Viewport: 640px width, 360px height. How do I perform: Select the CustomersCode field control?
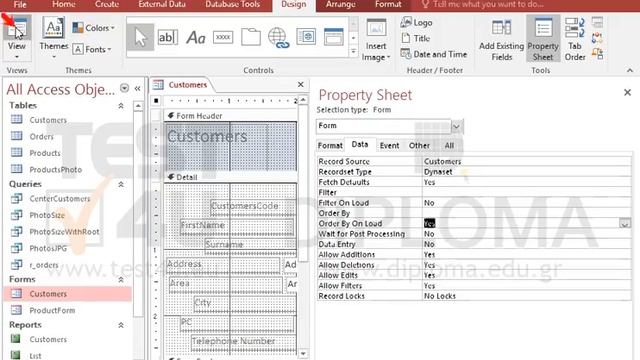[253, 206]
